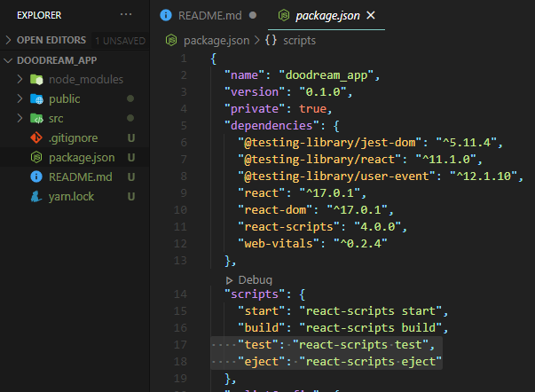Click the unsaved dot on README.md tab
The height and width of the screenshot is (392, 535).
coord(253,15)
